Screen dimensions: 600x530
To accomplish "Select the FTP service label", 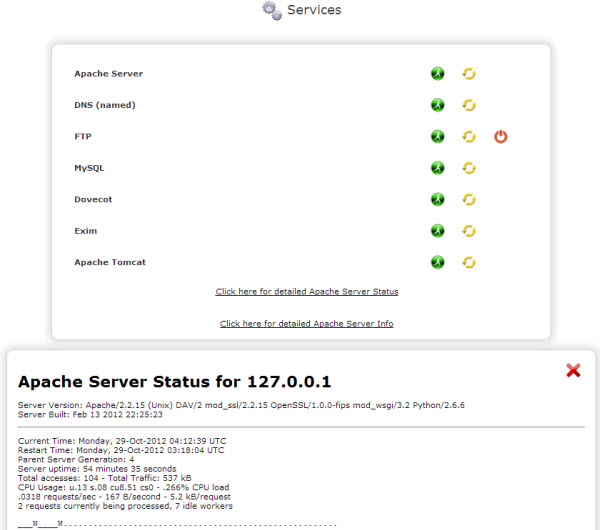I will [x=83, y=136].
